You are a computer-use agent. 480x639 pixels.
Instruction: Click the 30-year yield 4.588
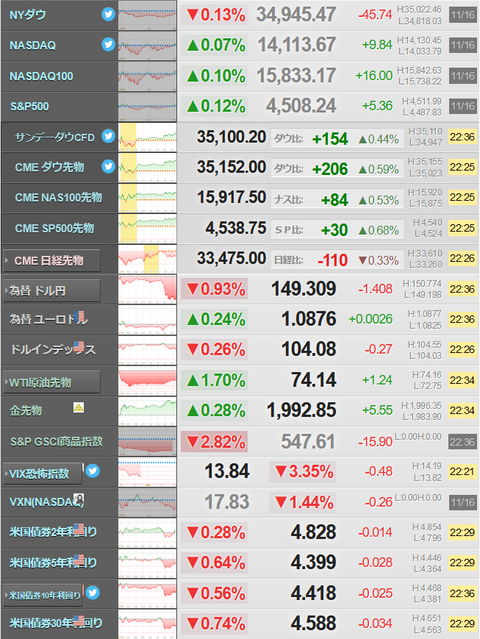(313, 623)
